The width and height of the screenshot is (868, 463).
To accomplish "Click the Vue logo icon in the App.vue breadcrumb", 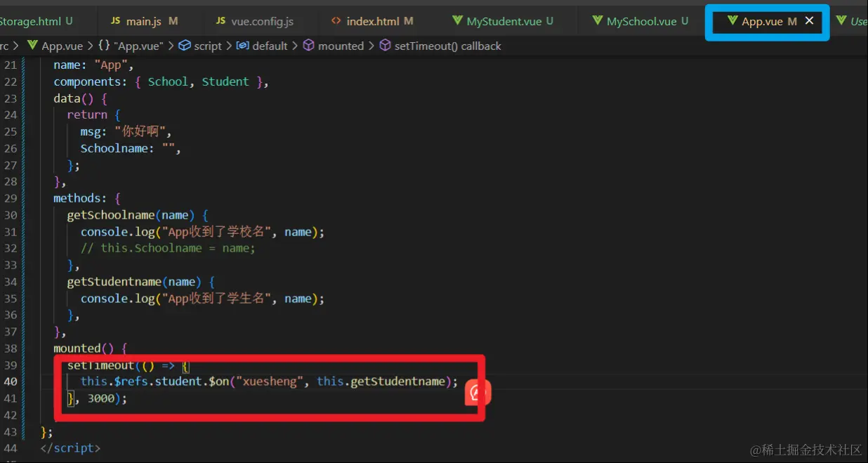I will point(32,46).
